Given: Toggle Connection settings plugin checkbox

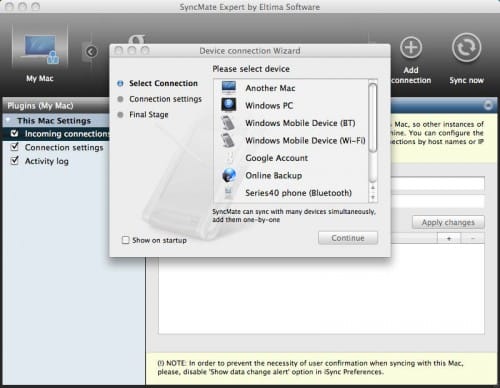Looking at the screenshot, I should 14,147.
